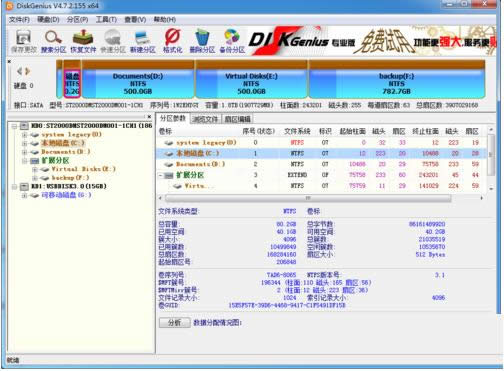Click the Search Partition (搜索分区) magnifier icon
The height and width of the screenshot is (371, 504).
tap(53, 41)
